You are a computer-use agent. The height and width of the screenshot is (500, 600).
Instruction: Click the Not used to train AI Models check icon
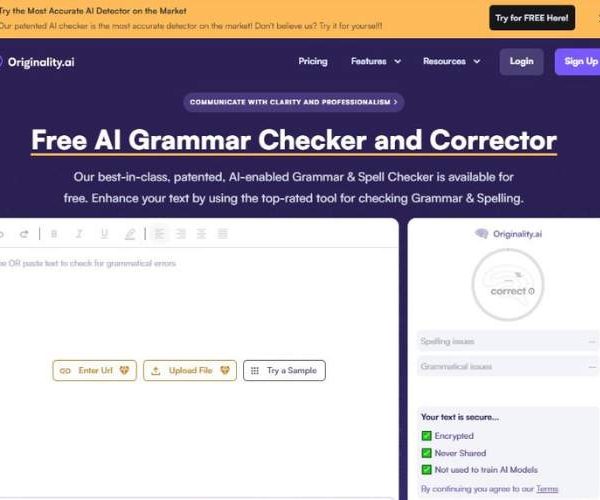[426, 470]
